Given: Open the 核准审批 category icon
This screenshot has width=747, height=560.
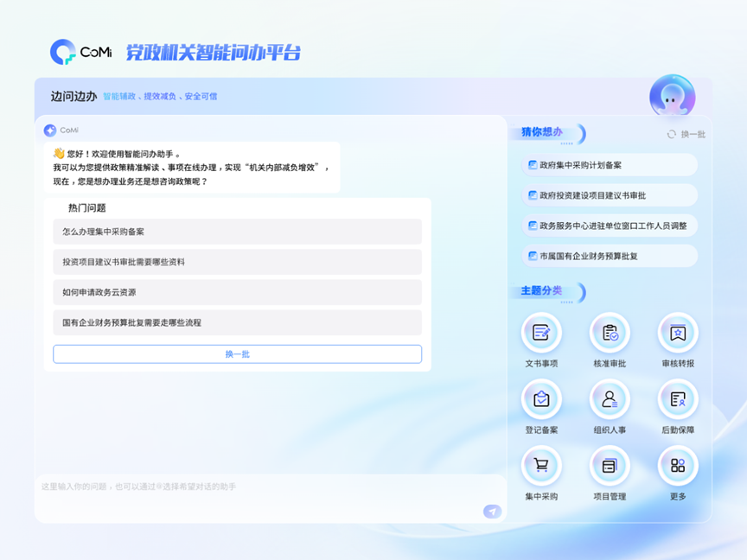Looking at the screenshot, I should click(x=610, y=334).
